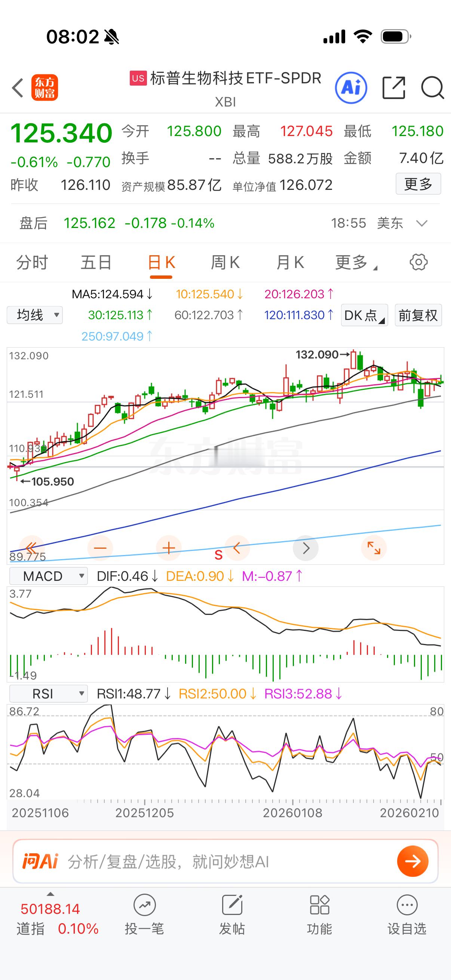This screenshot has width=451, height=980.
Task: Open the 均线 indicator dropdown
Action: 35,315
